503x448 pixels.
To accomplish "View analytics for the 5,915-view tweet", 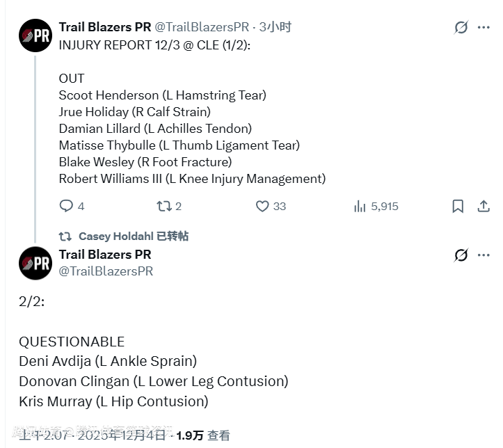I will coord(360,206).
